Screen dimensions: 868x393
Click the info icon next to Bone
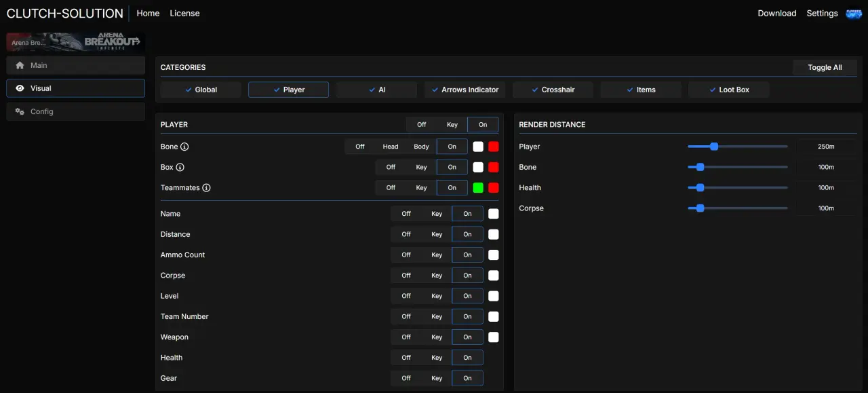coord(184,147)
